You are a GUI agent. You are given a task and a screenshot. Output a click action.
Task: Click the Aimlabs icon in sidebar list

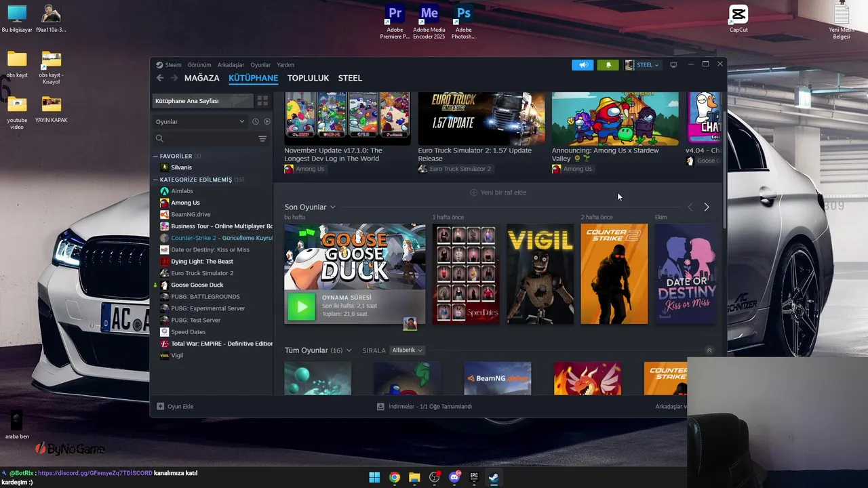pos(165,191)
